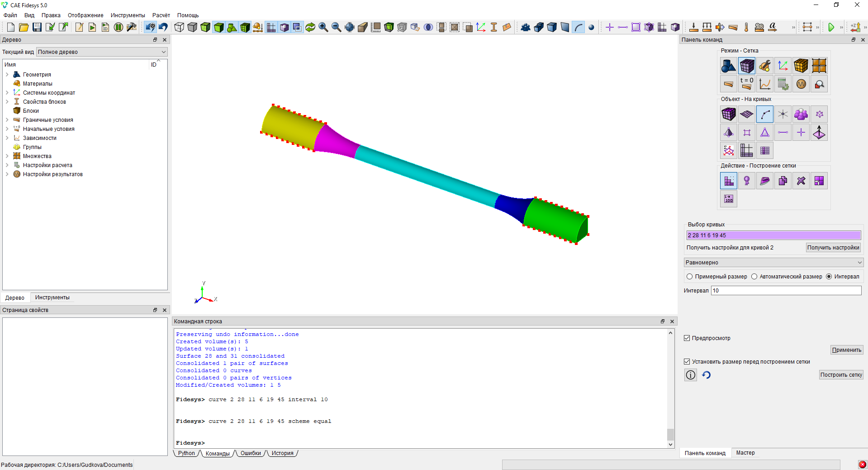868x470 pixels.
Task: Click the 'Выбор кривых' purple input field
Action: coord(773,235)
